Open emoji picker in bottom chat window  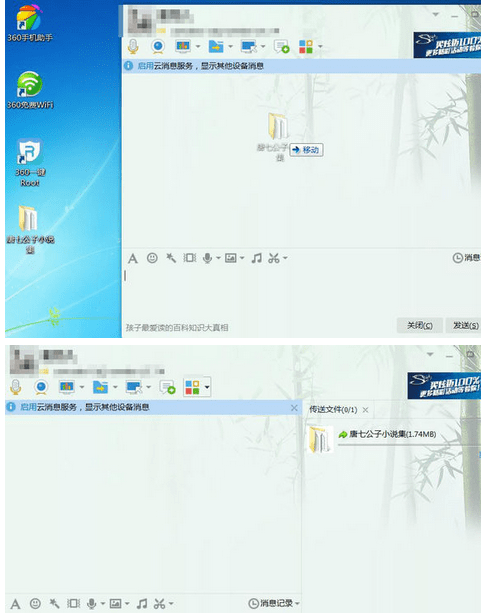(35, 604)
